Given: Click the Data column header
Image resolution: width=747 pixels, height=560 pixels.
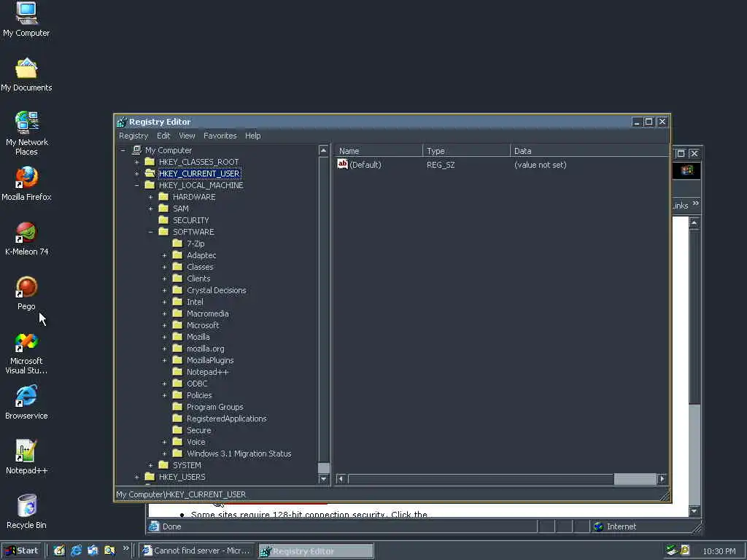Looking at the screenshot, I should (589, 150).
